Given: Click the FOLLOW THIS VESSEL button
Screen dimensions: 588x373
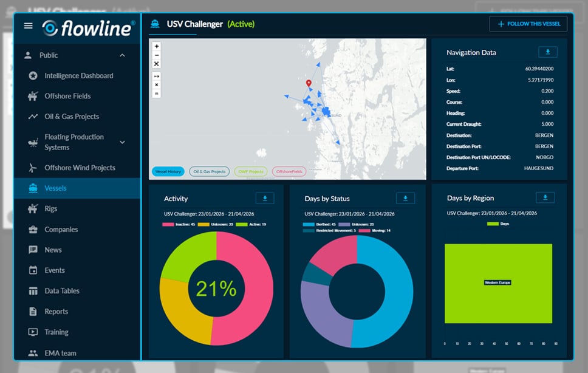Looking at the screenshot, I should tap(528, 24).
